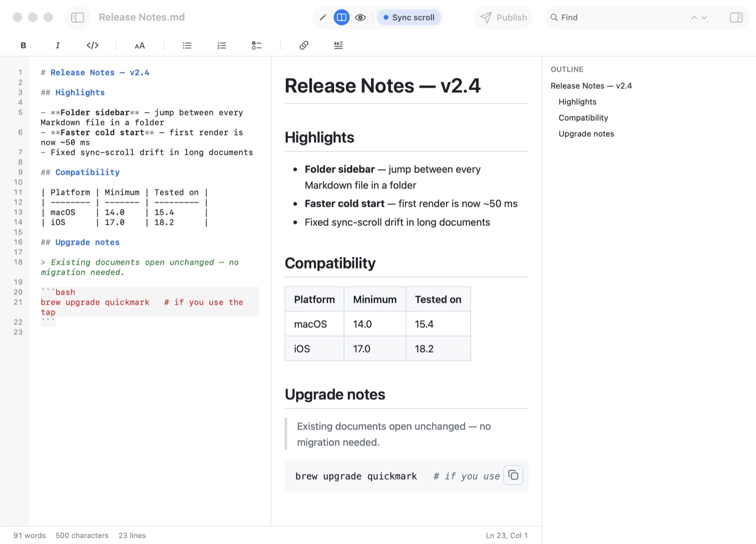Click the '18.2' table cell in preview

pyautogui.click(x=438, y=348)
